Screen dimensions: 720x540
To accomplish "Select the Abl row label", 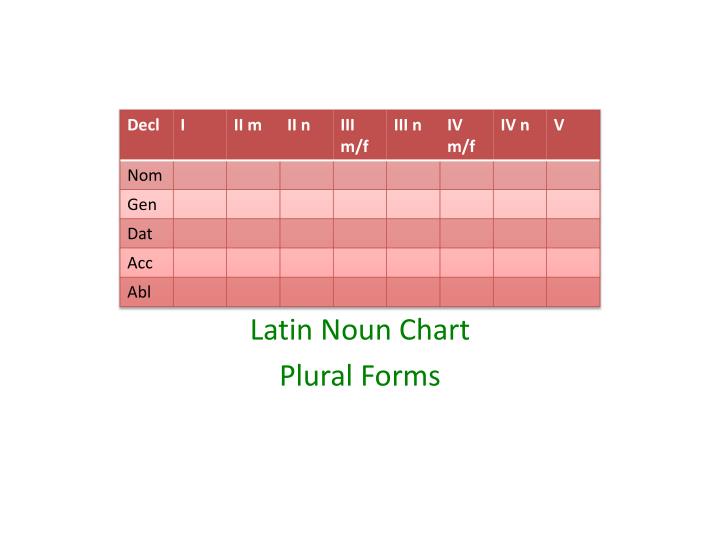I will pyautogui.click(x=146, y=292).
